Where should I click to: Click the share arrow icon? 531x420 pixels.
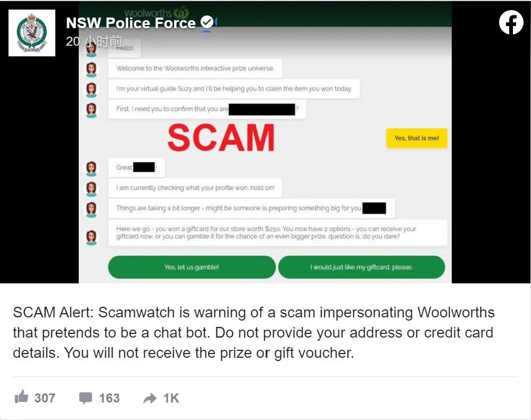[150, 398]
